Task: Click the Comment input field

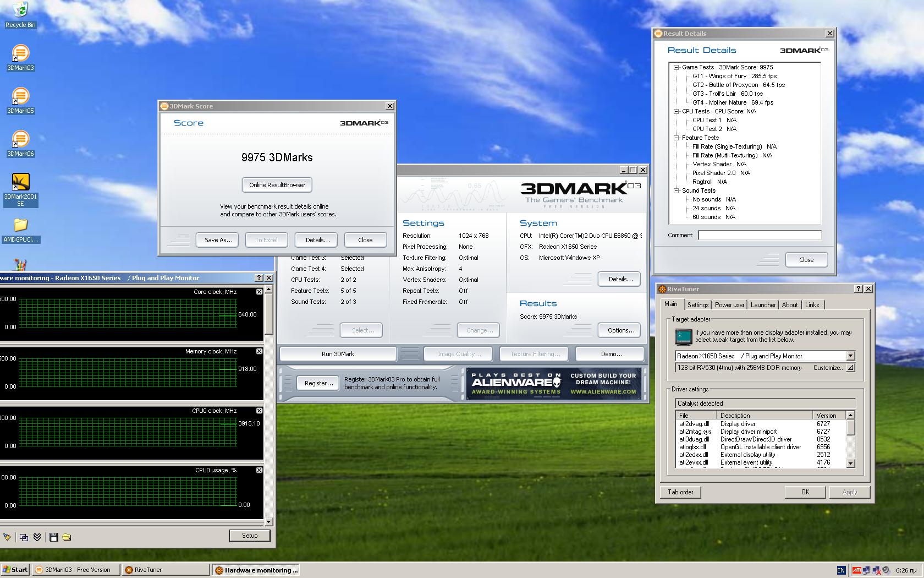Action: tap(760, 235)
